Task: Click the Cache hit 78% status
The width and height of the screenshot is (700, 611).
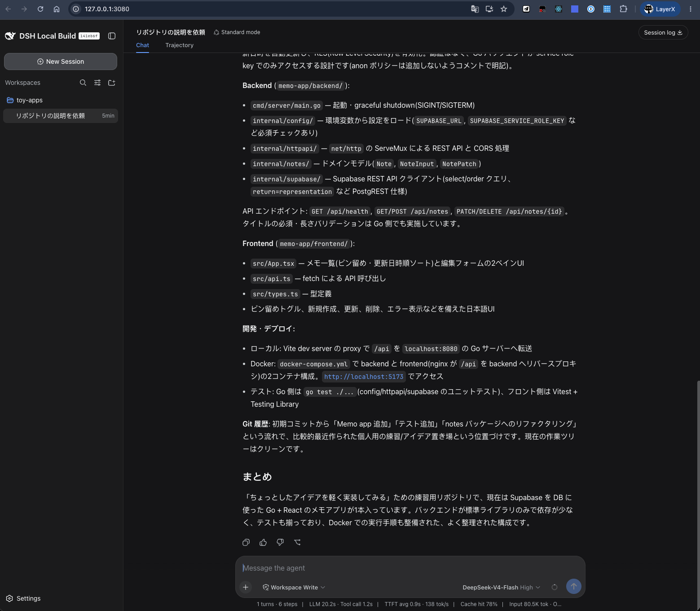Action: (479, 604)
